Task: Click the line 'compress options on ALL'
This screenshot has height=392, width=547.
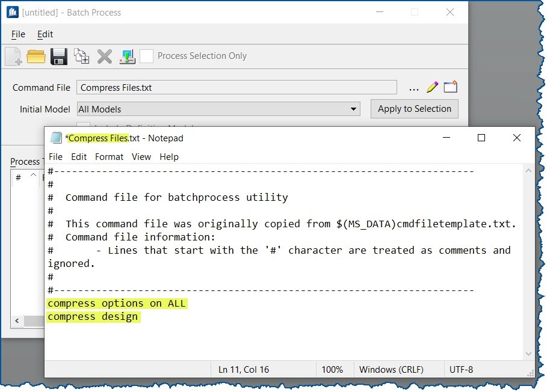Action: (117, 304)
